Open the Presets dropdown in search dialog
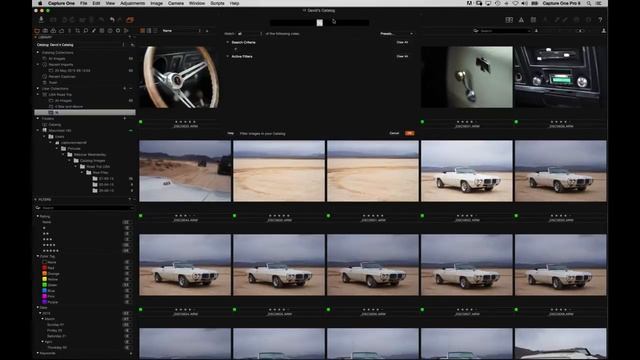640x360 pixels. pyautogui.click(x=396, y=34)
